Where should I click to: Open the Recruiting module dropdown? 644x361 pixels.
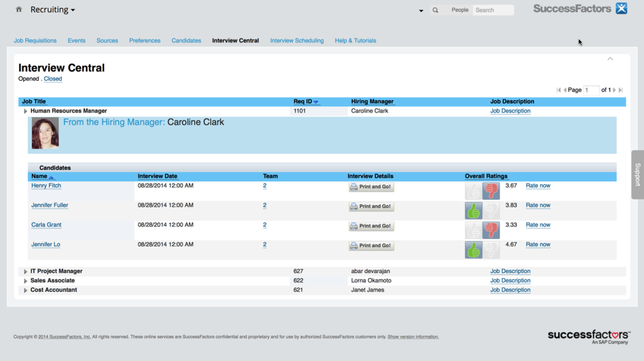pos(52,9)
